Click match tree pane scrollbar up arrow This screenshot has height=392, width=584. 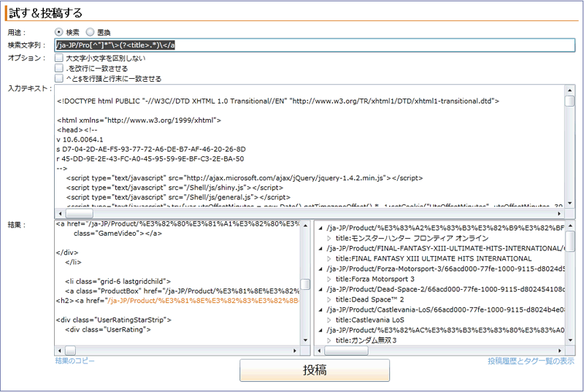[570, 226]
